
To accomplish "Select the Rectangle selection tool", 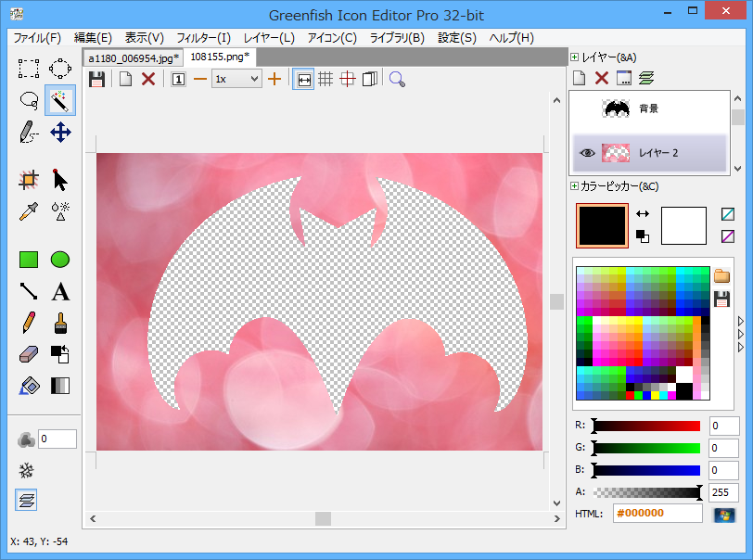I will pos(29,68).
